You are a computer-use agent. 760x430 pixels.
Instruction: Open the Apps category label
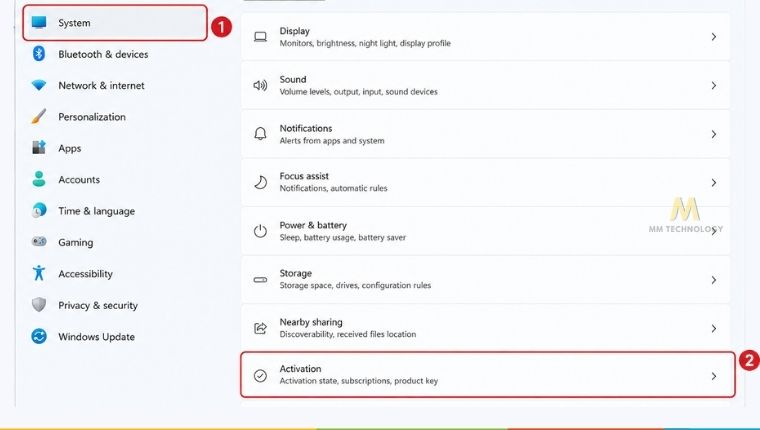[x=69, y=148]
